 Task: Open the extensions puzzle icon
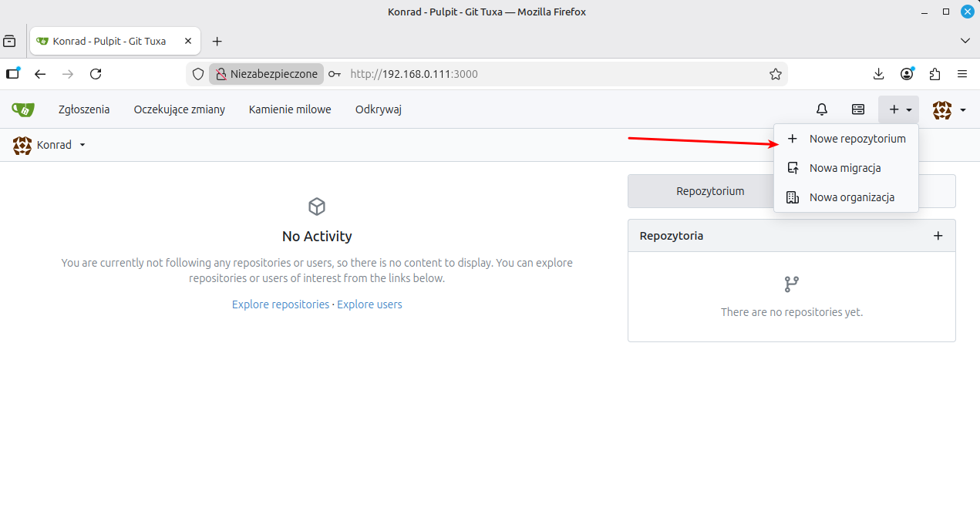coord(935,74)
